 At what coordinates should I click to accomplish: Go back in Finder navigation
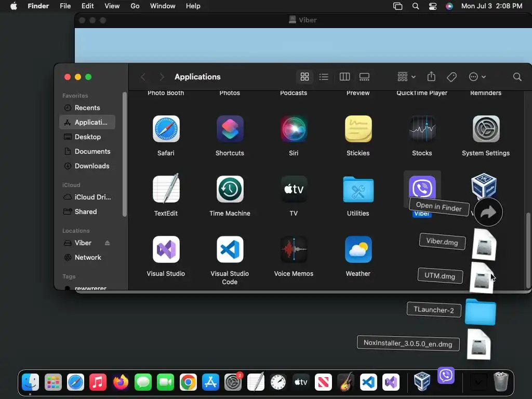tap(143, 77)
